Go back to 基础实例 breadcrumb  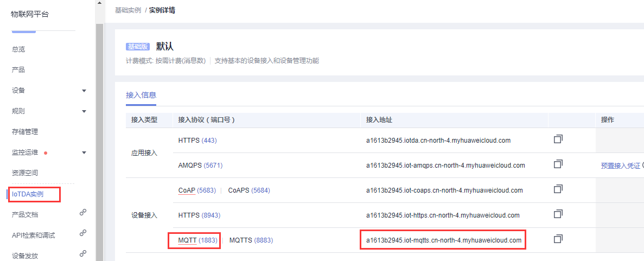point(128,10)
